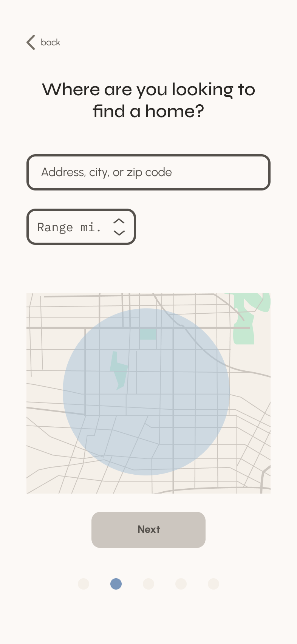Jump to the third pagination dot
Screen dimensions: 297x644
click(x=148, y=584)
